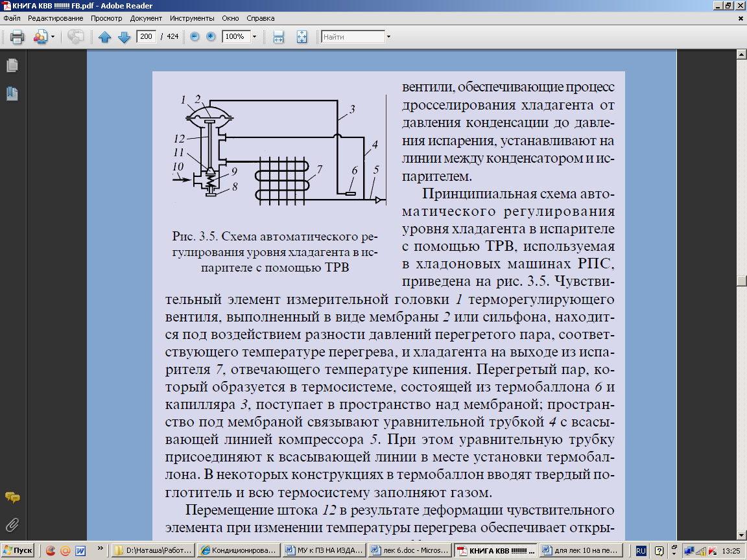The height and width of the screenshot is (560, 747).
Task: Click the Adobe Reader PDF title bar icon
Action: (x=5, y=6)
